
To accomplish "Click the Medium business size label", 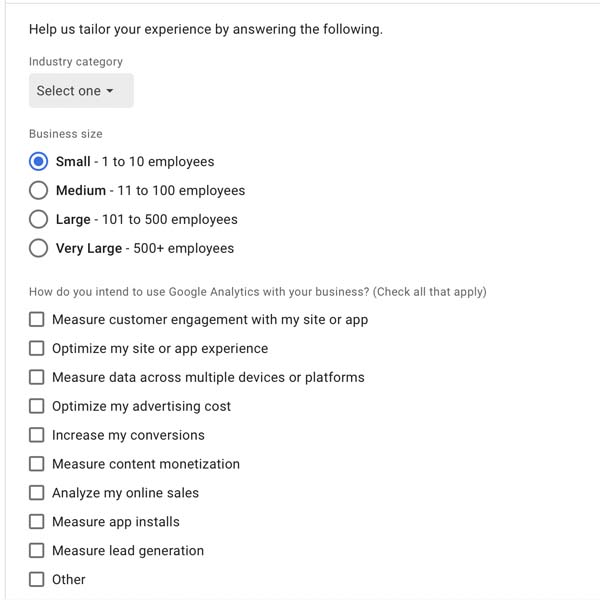I will [x=81, y=190].
